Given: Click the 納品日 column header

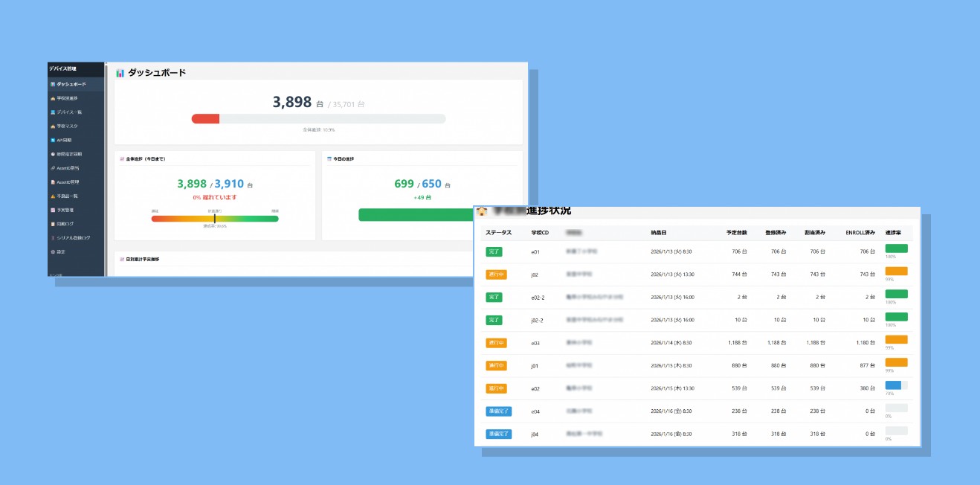Looking at the screenshot, I should click(660, 233).
